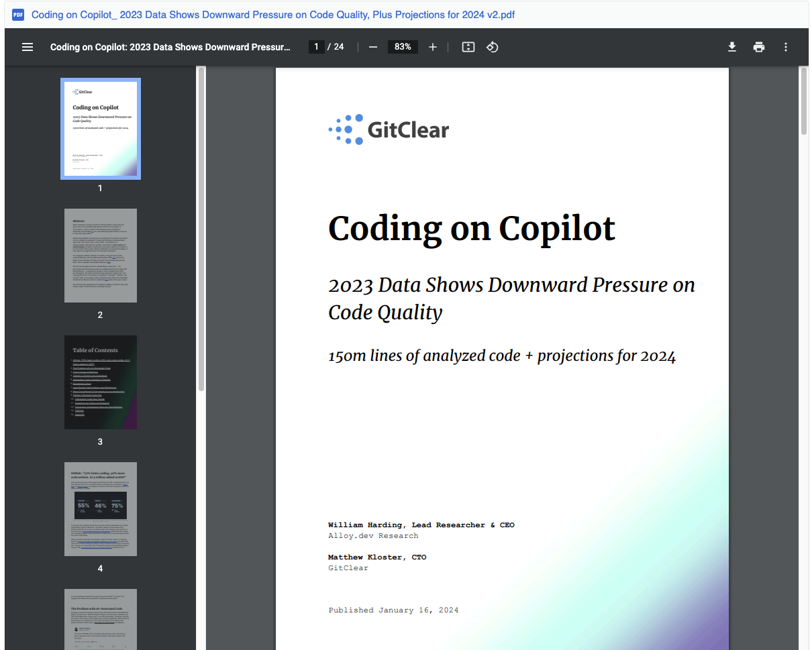Click the '150m lines of analyzed code' subtitle
The image size is (812, 650).
point(502,356)
